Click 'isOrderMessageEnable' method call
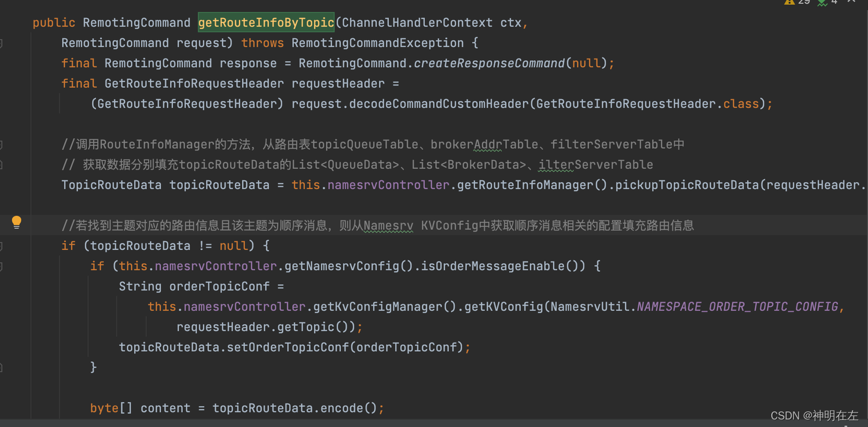 (x=492, y=266)
